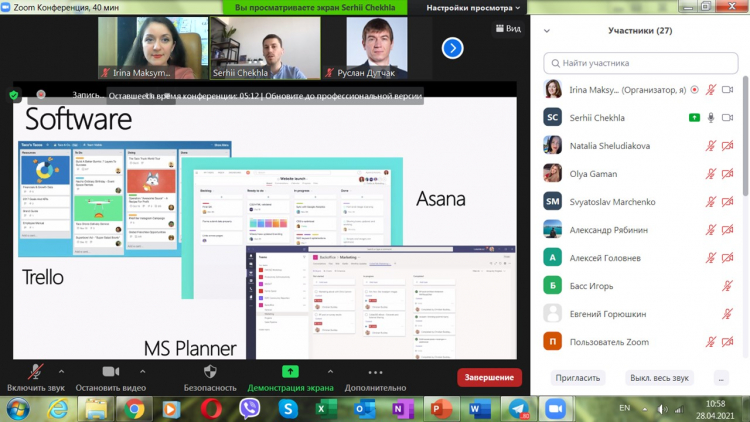750x422 pixels.
Task: Turn off camera with Остановить видео
Action: coord(110,370)
